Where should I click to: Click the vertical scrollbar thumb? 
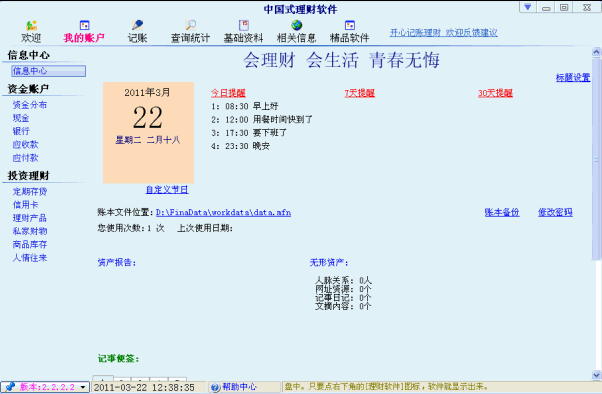(596, 159)
